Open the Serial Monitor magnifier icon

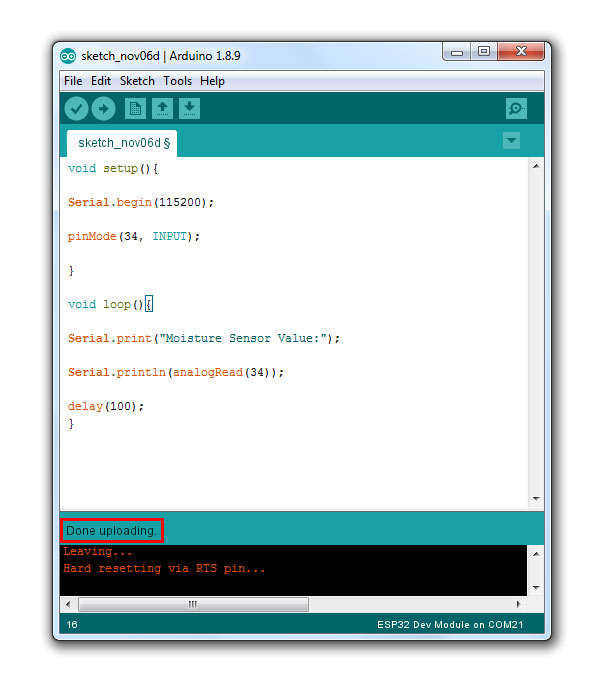click(516, 108)
